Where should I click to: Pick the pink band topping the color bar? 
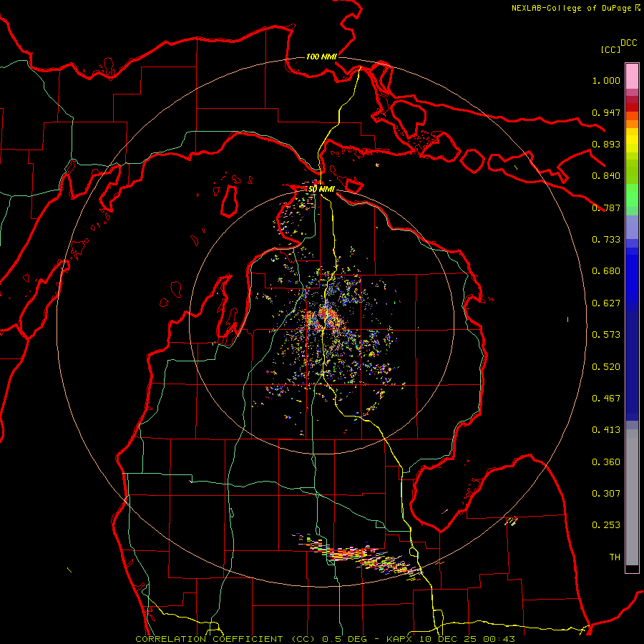632,76
